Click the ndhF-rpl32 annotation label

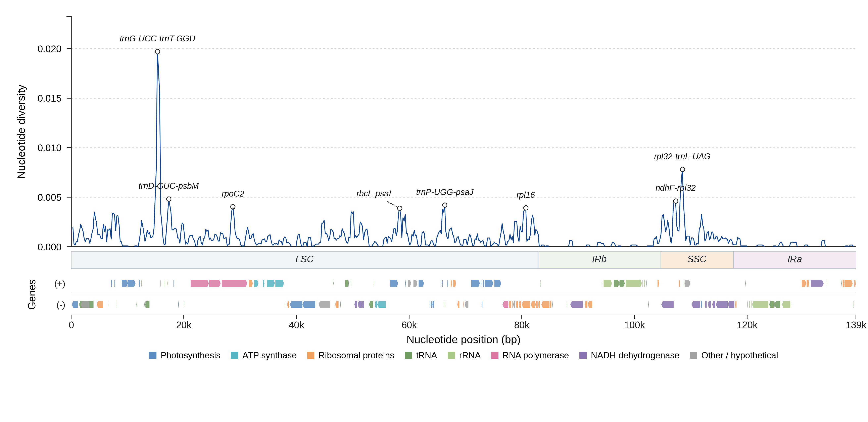676,188
